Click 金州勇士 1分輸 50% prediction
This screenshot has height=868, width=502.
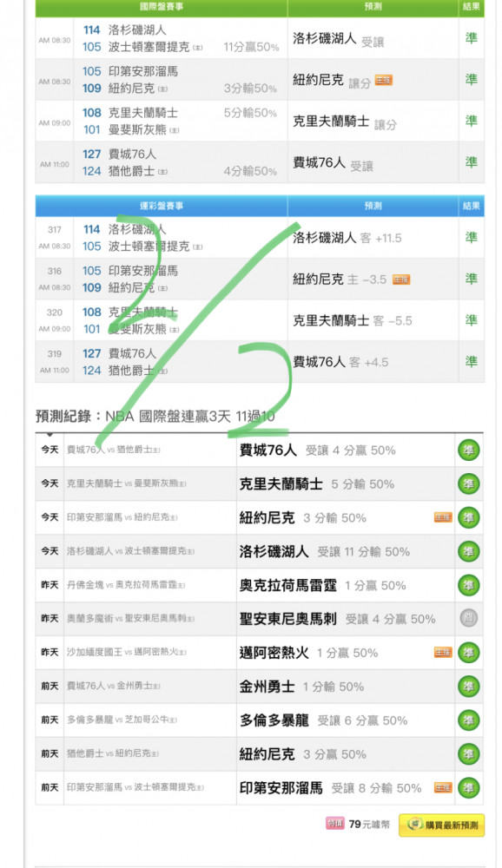[301, 687]
